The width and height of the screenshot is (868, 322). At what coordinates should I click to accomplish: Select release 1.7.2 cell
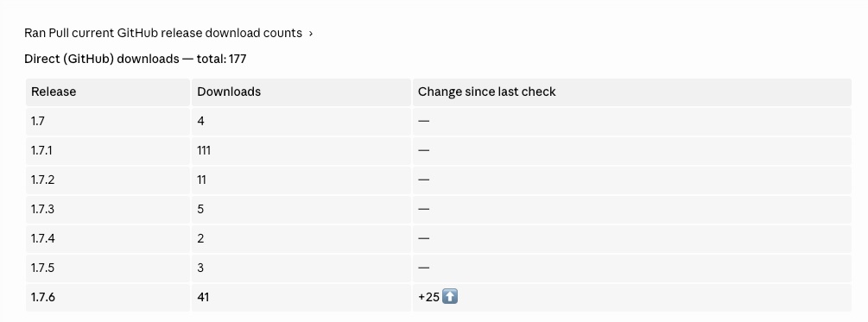coord(108,180)
